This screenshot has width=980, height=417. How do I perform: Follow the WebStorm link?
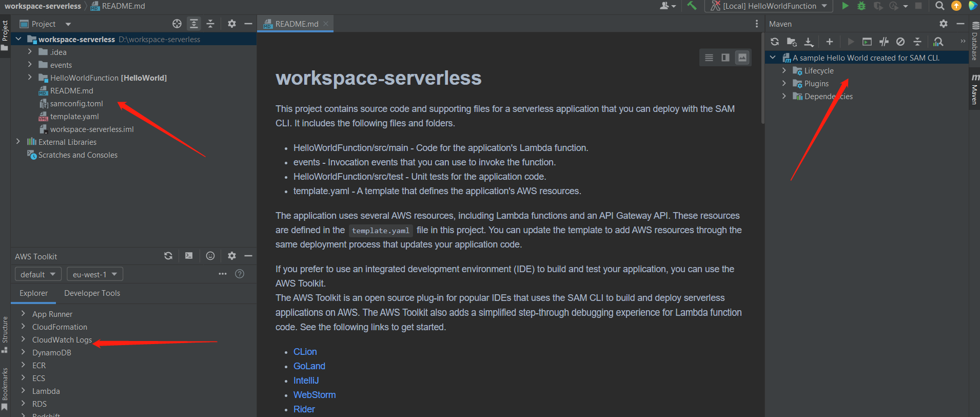pyautogui.click(x=314, y=395)
